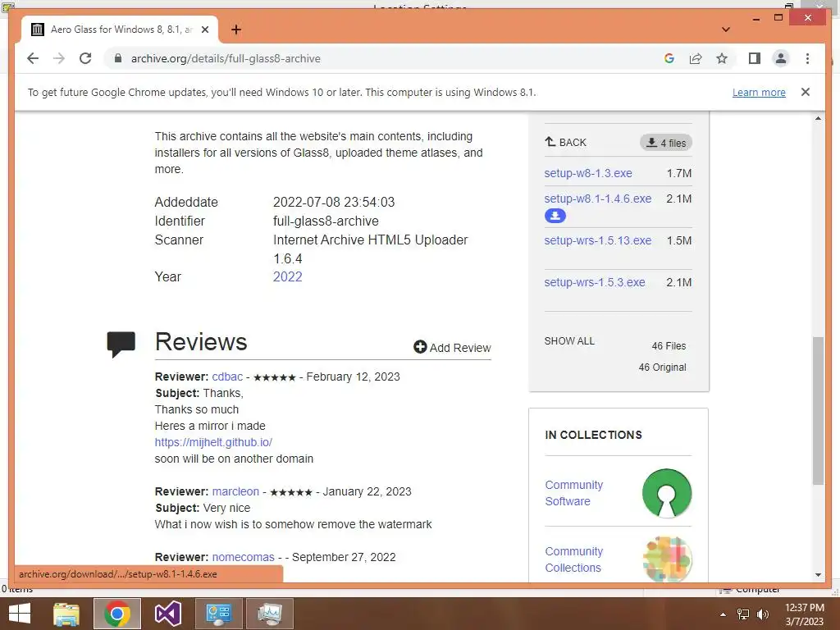The height and width of the screenshot is (630, 840).
Task: Download all with the 4 files button
Action: point(666,143)
